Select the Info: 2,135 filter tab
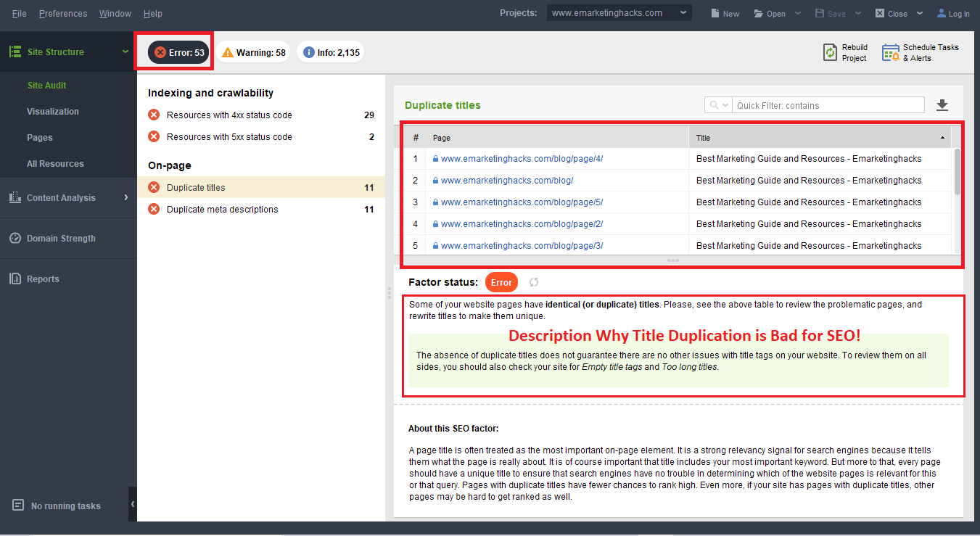The image size is (980, 536). tap(331, 52)
